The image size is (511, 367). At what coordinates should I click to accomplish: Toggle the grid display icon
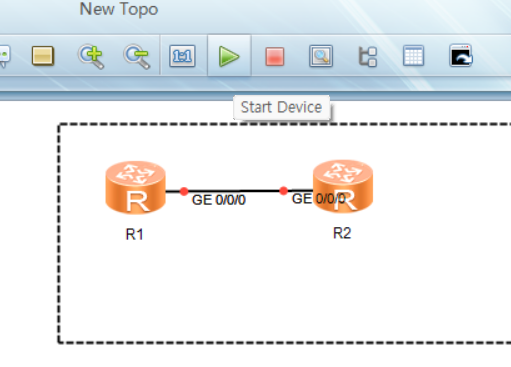coord(413,56)
